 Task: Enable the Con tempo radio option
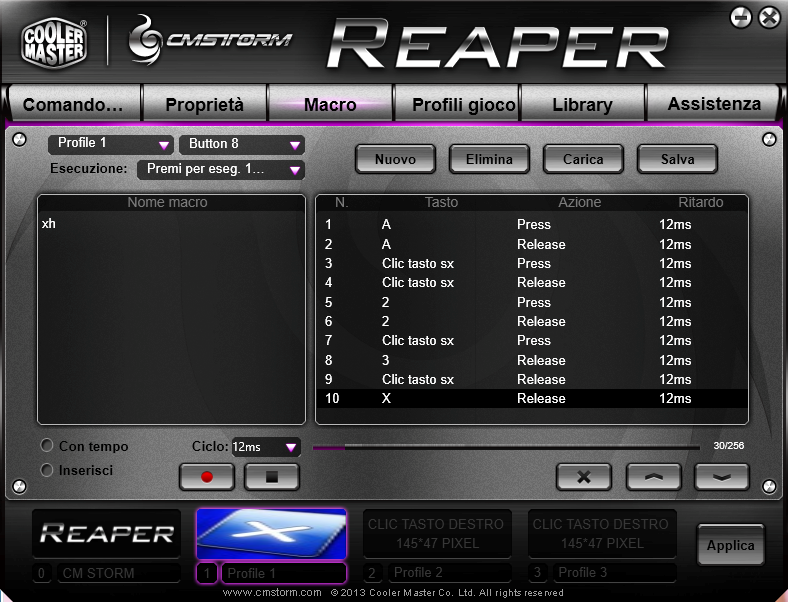[x=47, y=446]
